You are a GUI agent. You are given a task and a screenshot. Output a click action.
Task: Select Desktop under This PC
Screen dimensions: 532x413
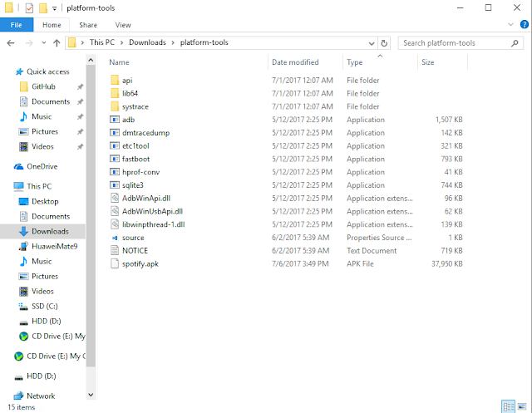tap(45, 201)
